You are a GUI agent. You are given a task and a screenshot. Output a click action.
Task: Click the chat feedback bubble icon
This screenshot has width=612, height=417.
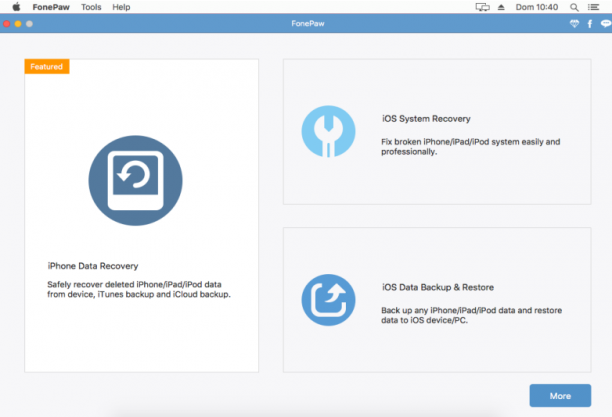[x=605, y=24]
